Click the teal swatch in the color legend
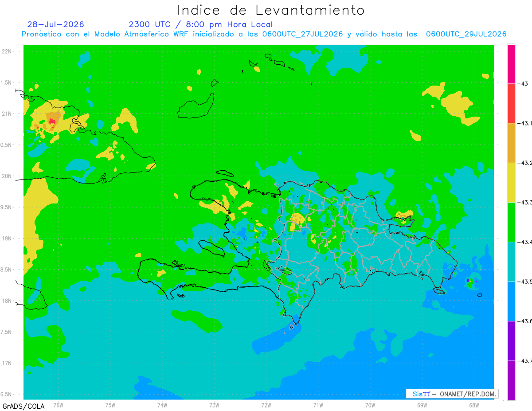The width and height of the screenshot is (532, 411). [x=511, y=262]
